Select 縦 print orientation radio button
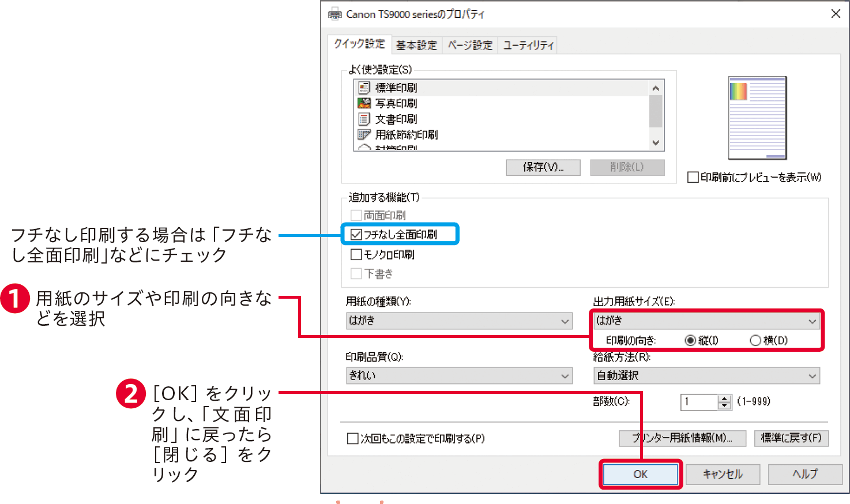Viewport: 850px width, 504px height. click(690, 340)
